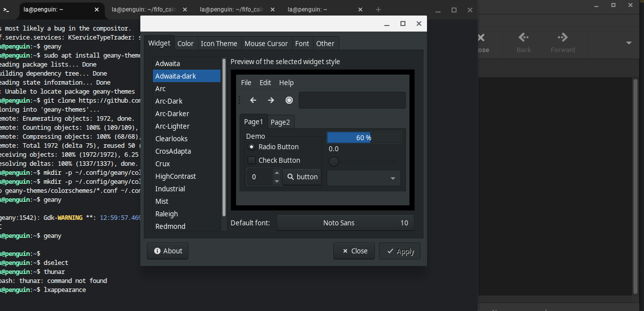The height and width of the screenshot is (311, 644).
Task: Maximize the terminal window
Action: tap(454, 10)
